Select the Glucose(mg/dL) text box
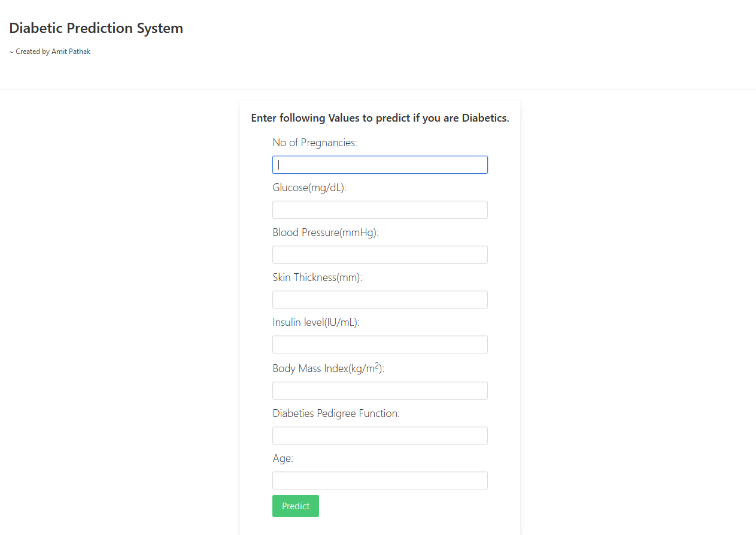The height and width of the screenshot is (535, 756). (x=379, y=209)
